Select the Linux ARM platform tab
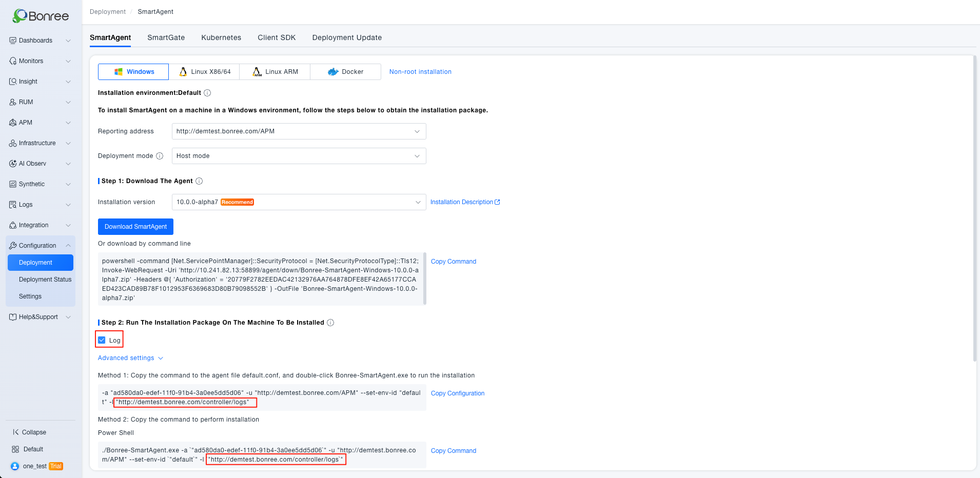The image size is (980, 478). pyautogui.click(x=275, y=72)
